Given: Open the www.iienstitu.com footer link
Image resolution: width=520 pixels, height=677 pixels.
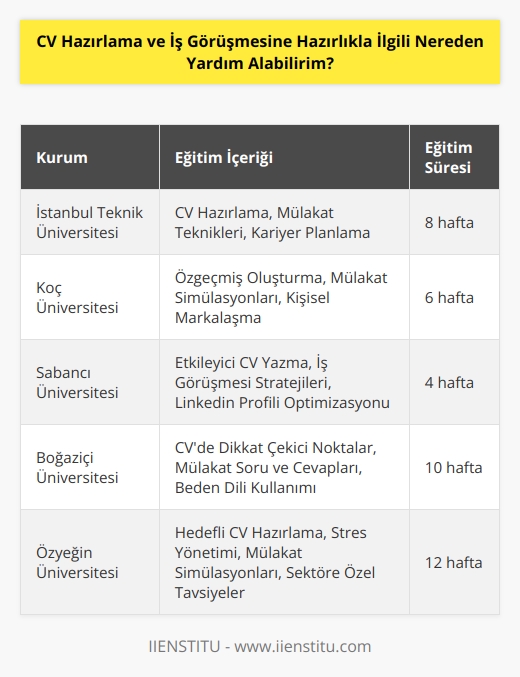Looking at the screenshot, I should coord(303,646).
